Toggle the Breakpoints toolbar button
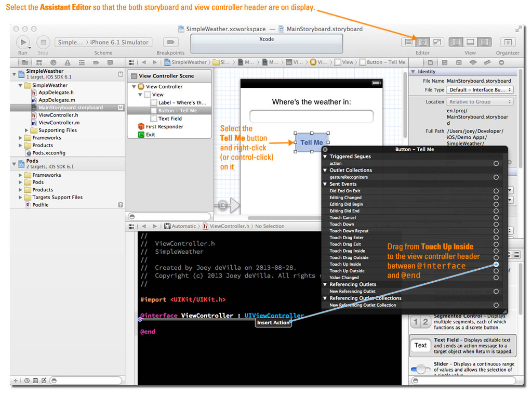The height and width of the screenshot is (393, 532). tap(170, 42)
